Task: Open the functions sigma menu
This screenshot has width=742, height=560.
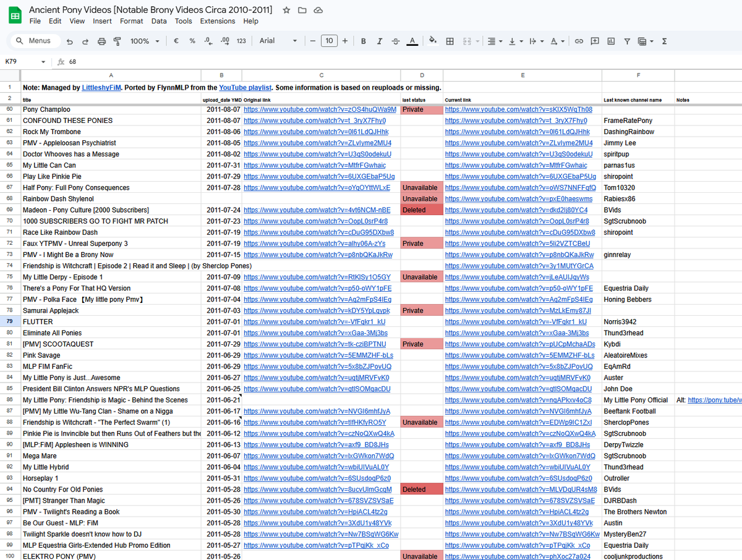Action: 664,41
